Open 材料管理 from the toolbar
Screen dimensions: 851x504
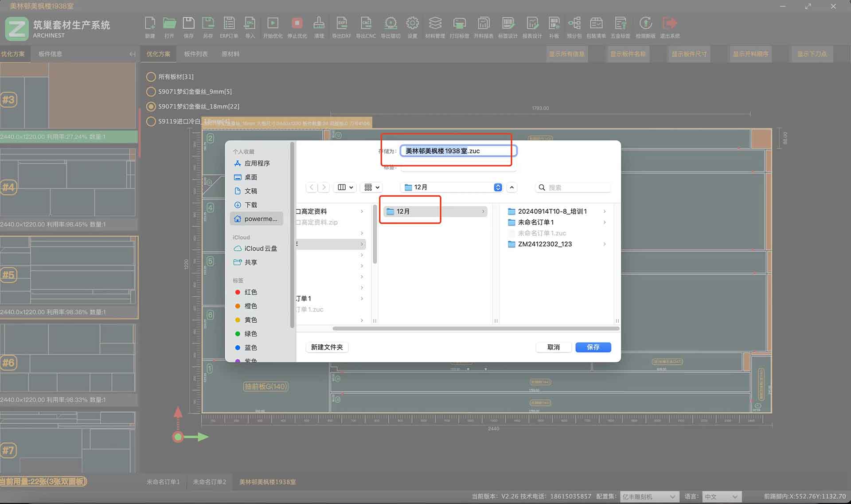pos(435,23)
